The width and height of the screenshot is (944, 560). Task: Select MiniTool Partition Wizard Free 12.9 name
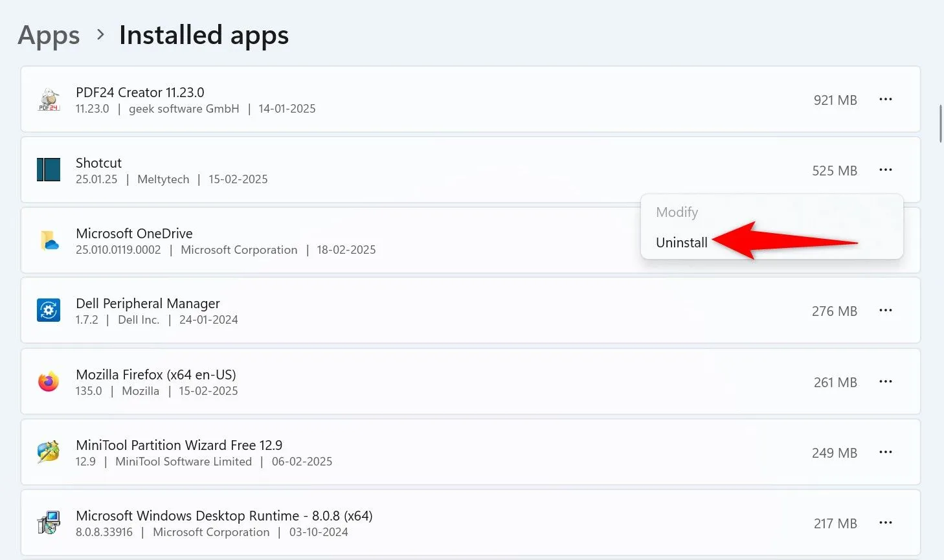179,445
